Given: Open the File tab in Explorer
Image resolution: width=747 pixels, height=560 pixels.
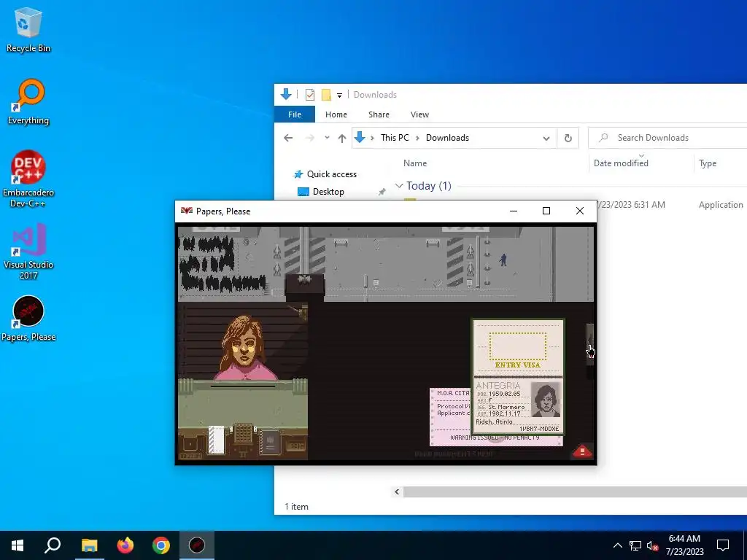Looking at the screenshot, I should (295, 114).
